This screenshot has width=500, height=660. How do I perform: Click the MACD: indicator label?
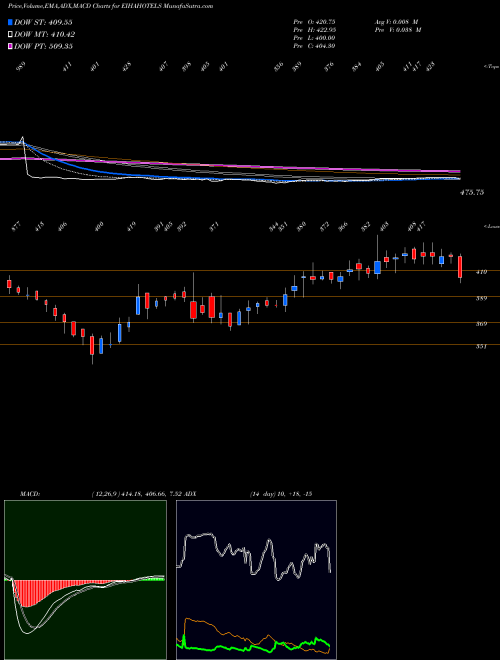[29, 494]
